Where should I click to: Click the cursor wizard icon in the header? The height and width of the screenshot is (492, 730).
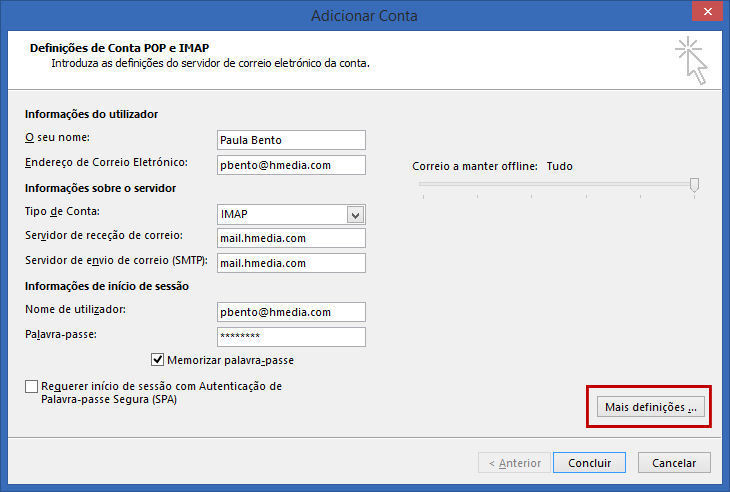tap(692, 61)
